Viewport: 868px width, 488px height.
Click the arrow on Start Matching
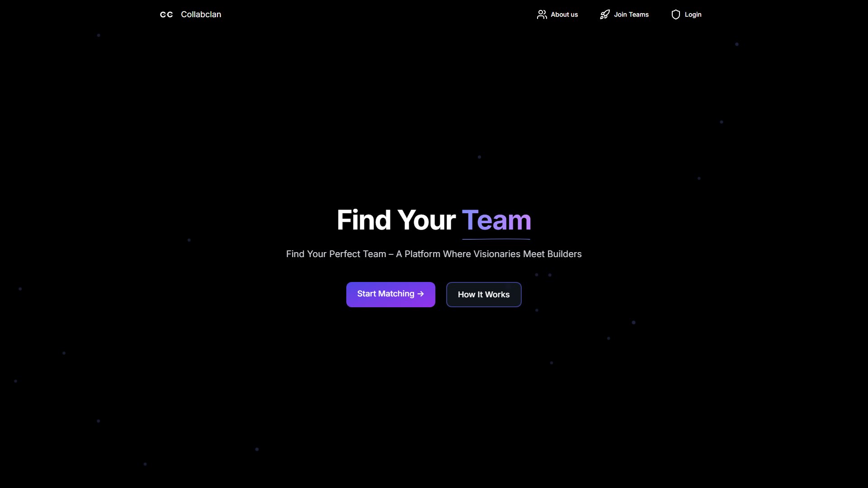[421, 294]
